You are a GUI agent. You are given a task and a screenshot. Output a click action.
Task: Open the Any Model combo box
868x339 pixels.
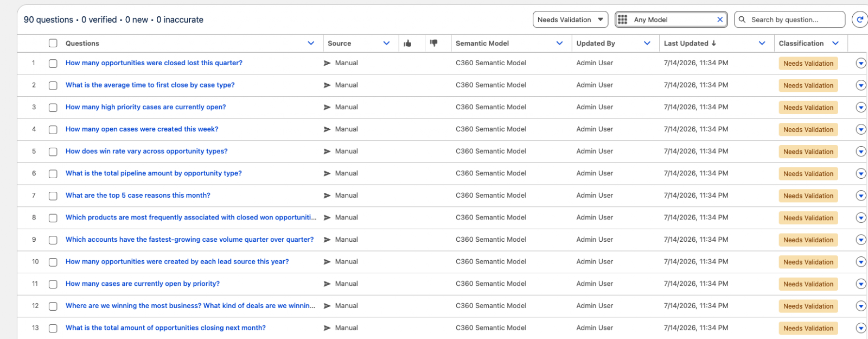(671, 20)
